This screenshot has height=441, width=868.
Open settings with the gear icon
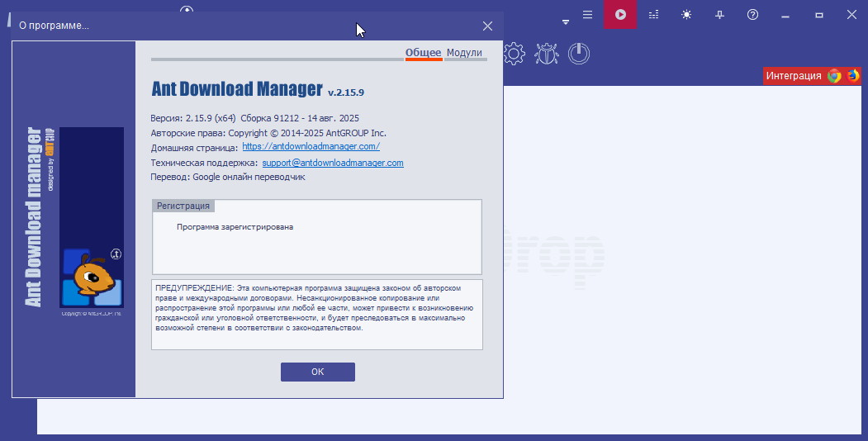coord(514,54)
